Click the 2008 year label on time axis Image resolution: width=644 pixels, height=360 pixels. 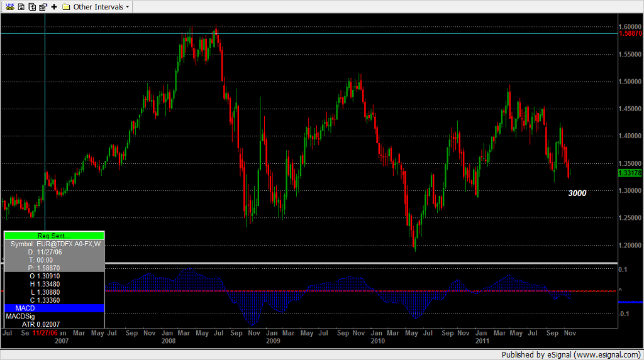(x=169, y=341)
